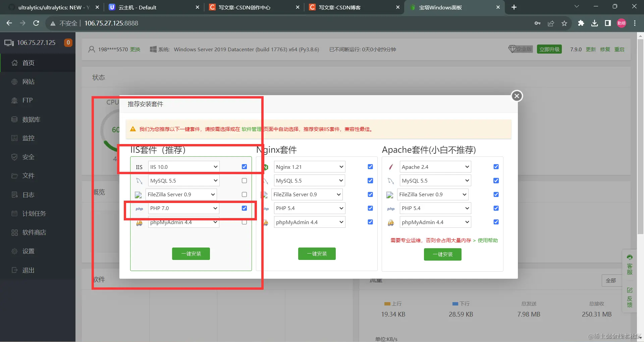
Task: Open the 日志 logs page
Action: point(28,194)
